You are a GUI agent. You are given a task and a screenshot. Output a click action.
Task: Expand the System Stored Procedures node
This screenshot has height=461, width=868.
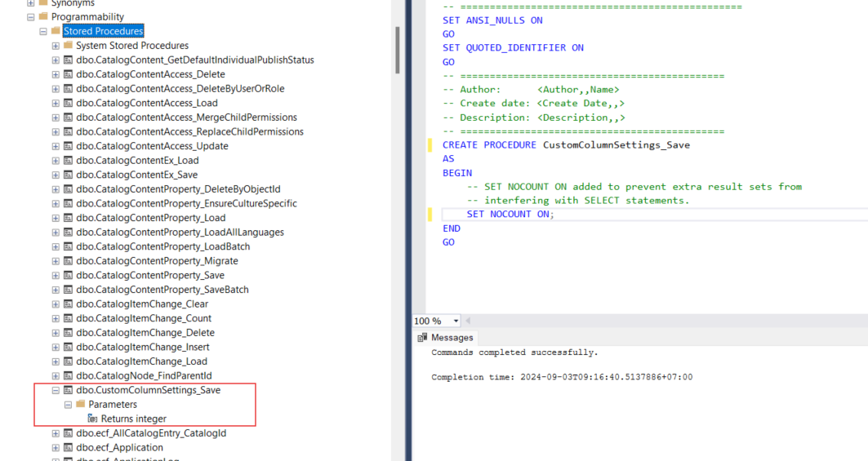pyautogui.click(x=56, y=46)
